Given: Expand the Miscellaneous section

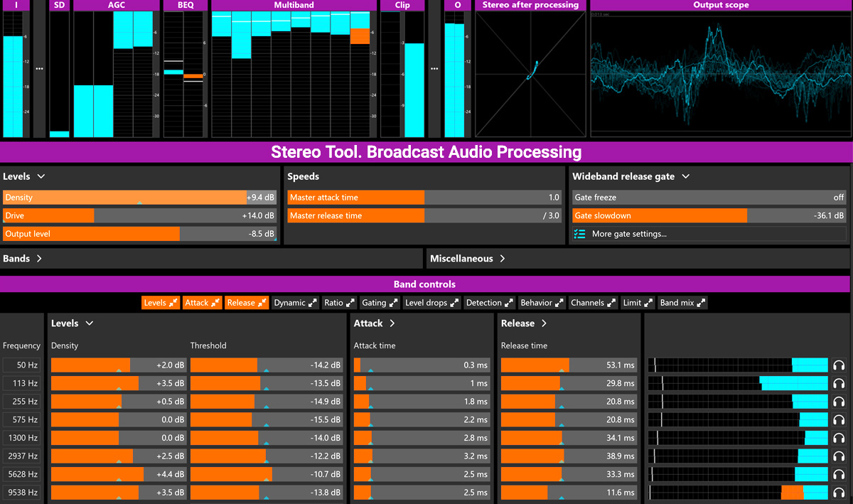Looking at the screenshot, I should [x=468, y=259].
